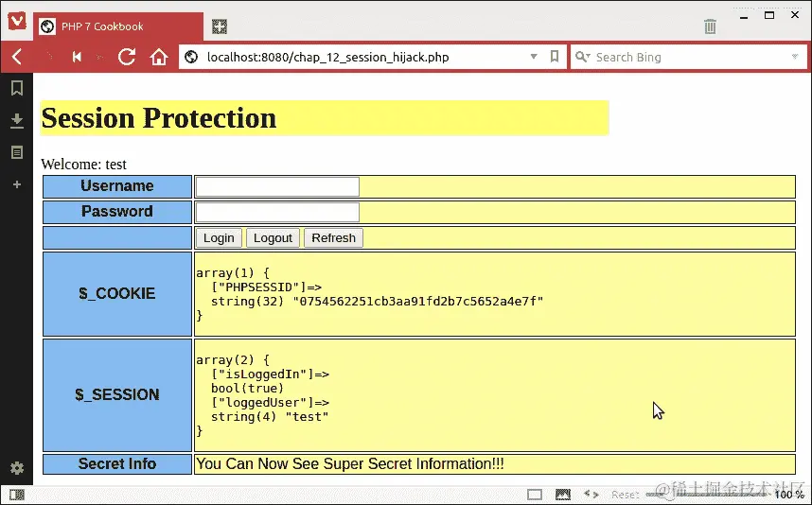
Task: Click the $_SESSION label cell
Action: [117, 394]
